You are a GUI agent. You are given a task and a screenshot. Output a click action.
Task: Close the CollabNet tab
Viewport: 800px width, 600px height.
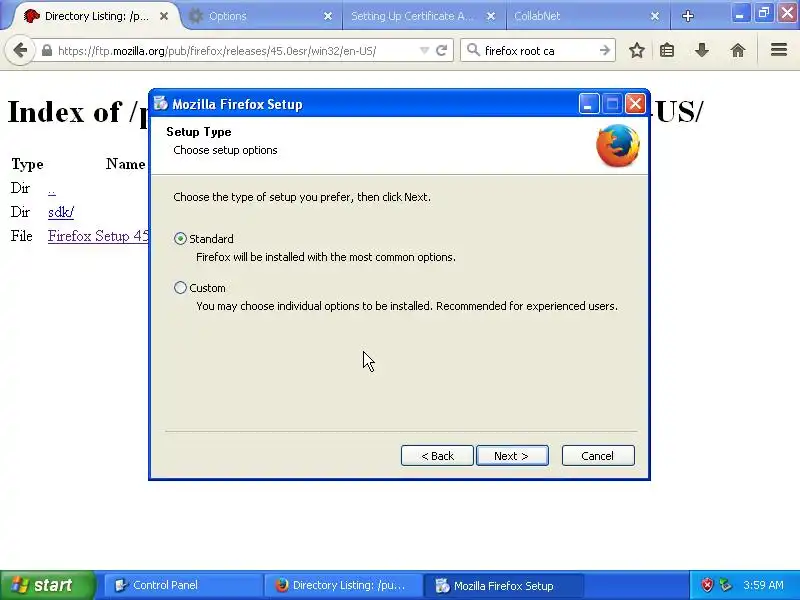pos(655,16)
